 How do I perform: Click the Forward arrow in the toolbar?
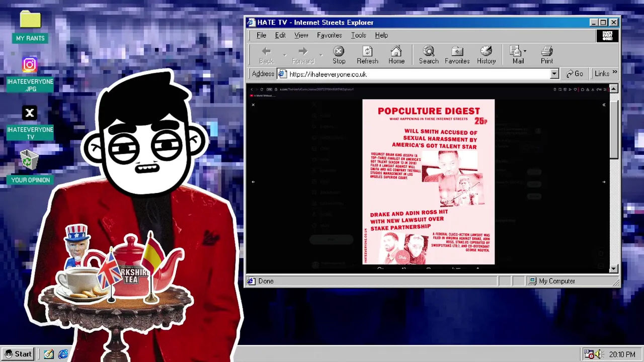pos(303,55)
